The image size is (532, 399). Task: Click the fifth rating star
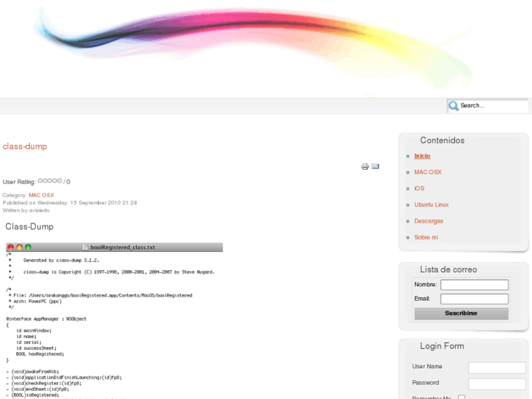click(x=59, y=181)
